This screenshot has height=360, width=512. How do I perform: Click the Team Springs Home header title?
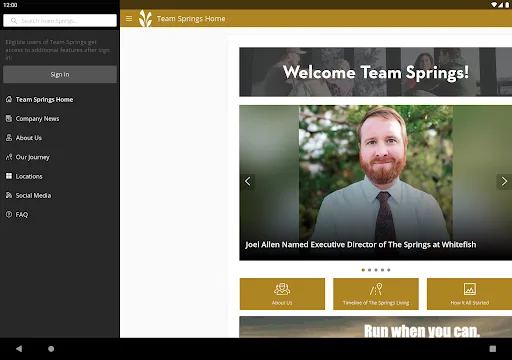point(191,19)
